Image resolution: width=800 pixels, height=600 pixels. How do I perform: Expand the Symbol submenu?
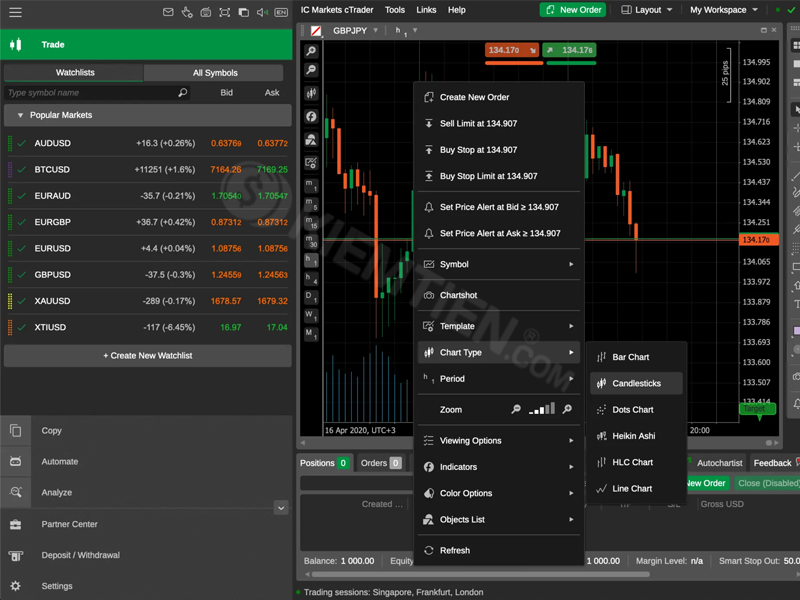tap(499, 264)
